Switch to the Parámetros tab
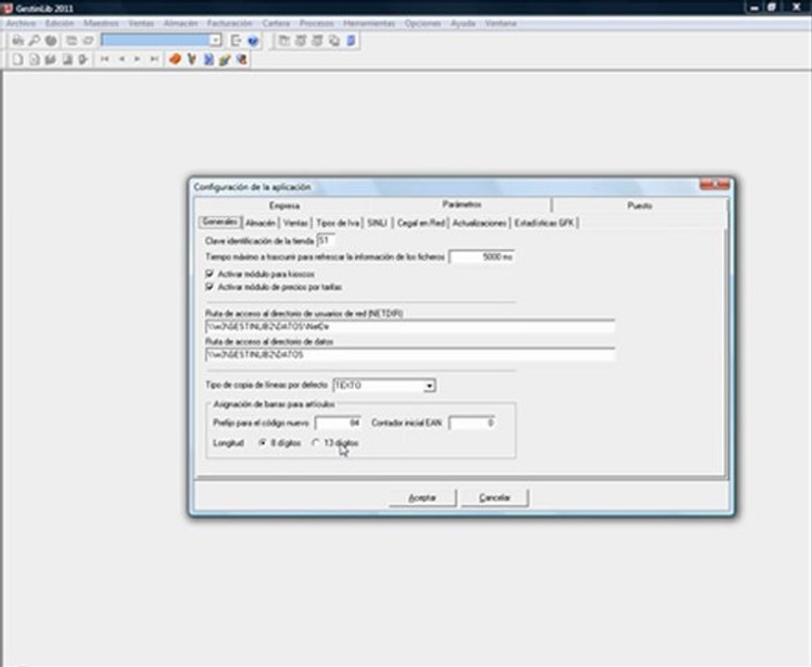Screen dimensions: 812x667 (x=462, y=205)
